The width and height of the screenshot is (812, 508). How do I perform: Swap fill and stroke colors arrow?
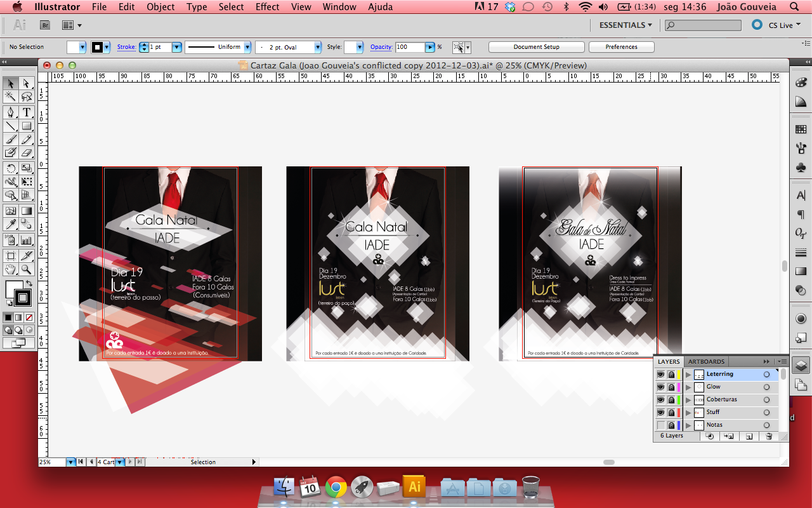coord(30,284)
